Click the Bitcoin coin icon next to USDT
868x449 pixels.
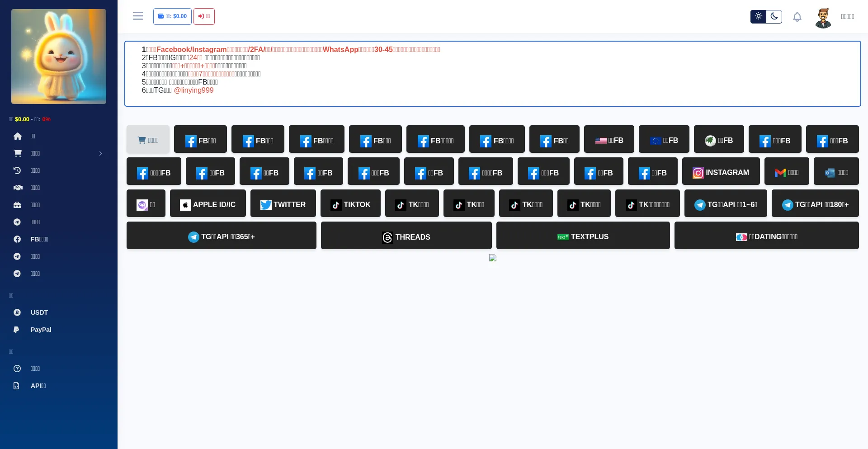point(17,312)
